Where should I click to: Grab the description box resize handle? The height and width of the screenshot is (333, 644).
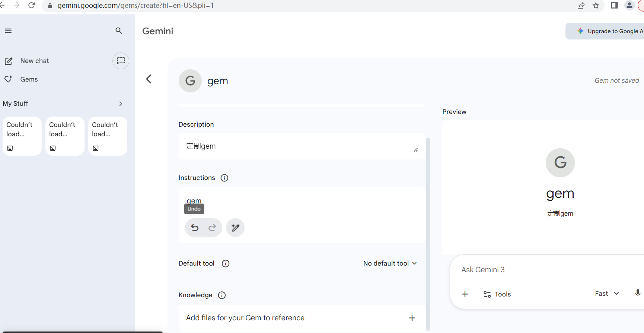pos(416,150)
